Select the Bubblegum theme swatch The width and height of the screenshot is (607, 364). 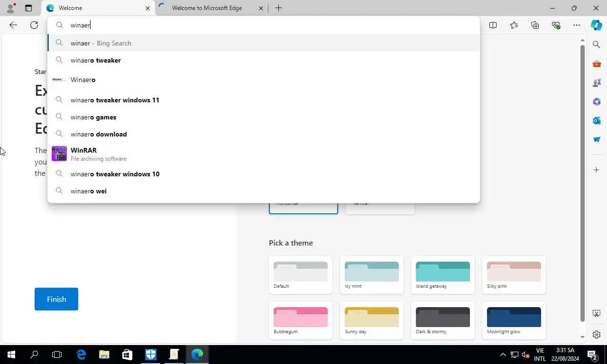[301, 320]
